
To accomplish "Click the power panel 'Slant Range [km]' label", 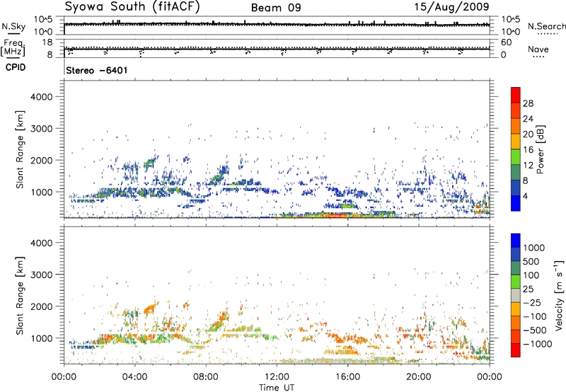I will pyautogui.click(x=20, y=149).
